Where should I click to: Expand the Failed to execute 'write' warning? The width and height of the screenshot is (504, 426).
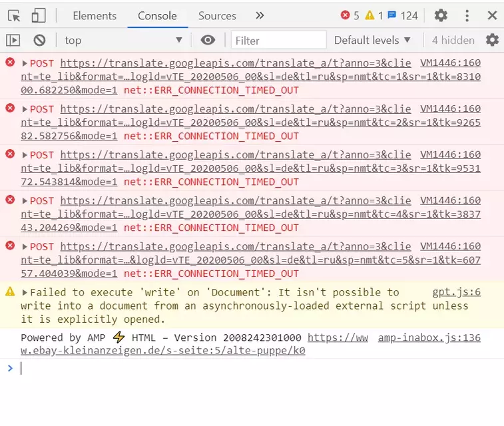tap(25, 293)
